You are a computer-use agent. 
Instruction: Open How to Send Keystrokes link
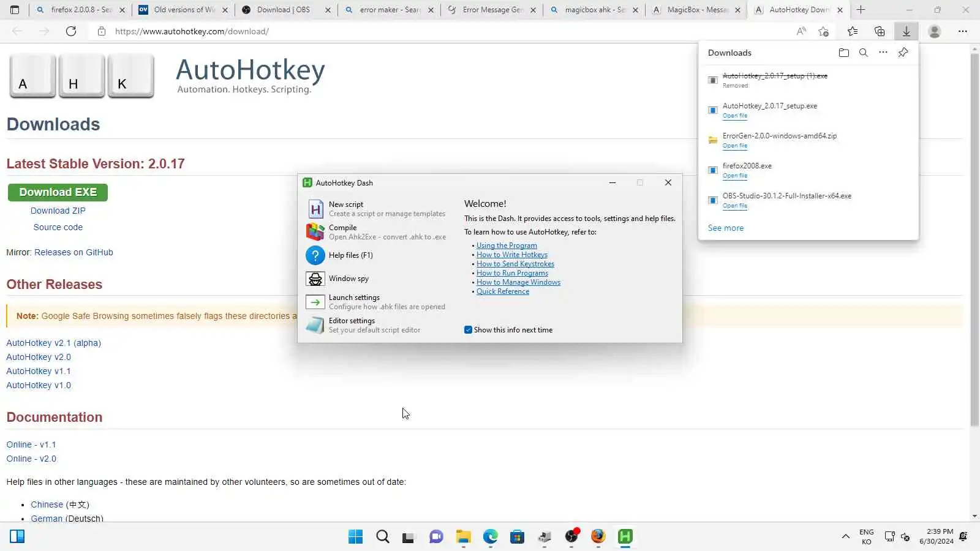pos(515,264)
